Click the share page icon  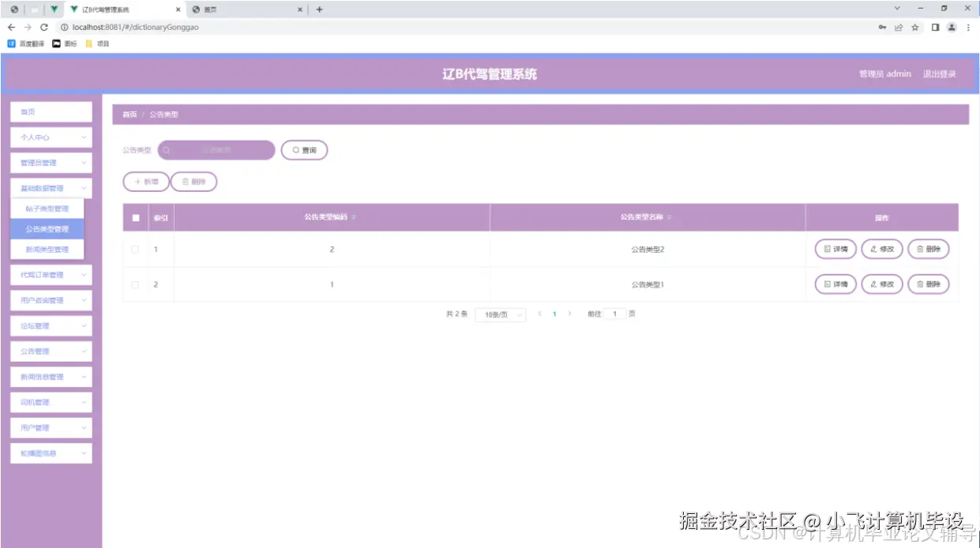click(899, 27)
